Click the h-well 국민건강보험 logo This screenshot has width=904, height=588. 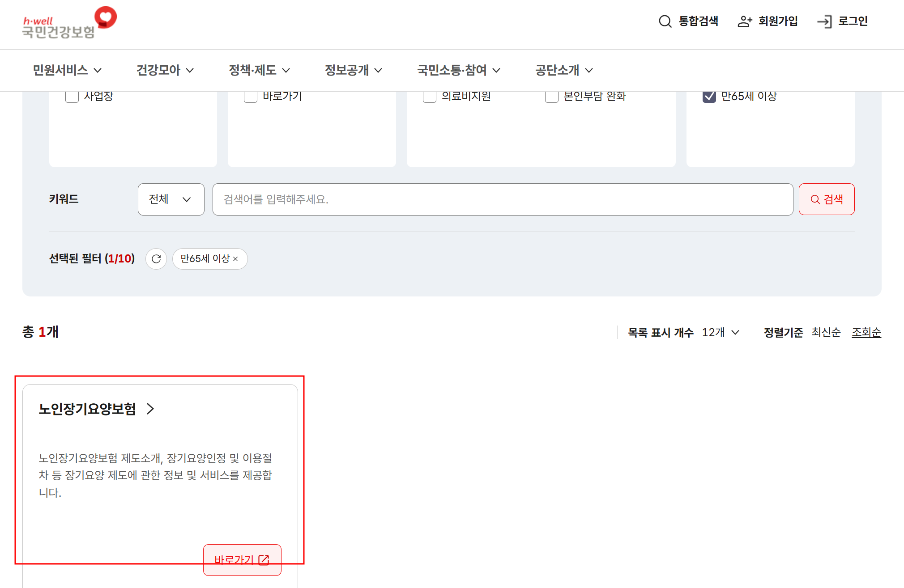coord(69,23)
